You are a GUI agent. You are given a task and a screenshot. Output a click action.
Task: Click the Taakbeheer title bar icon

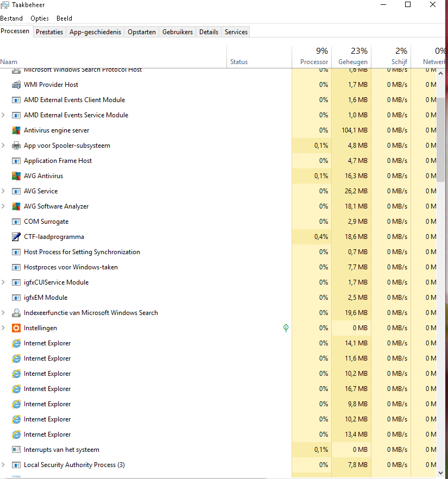(x=5, y=5)
